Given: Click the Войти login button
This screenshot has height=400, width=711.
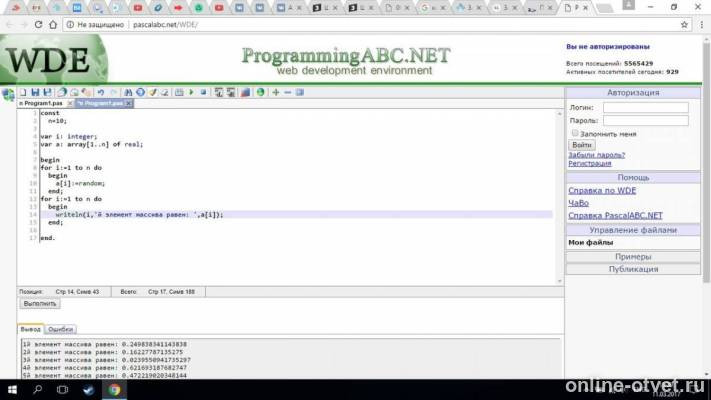Looking at the screenshot, I should 582,145.
